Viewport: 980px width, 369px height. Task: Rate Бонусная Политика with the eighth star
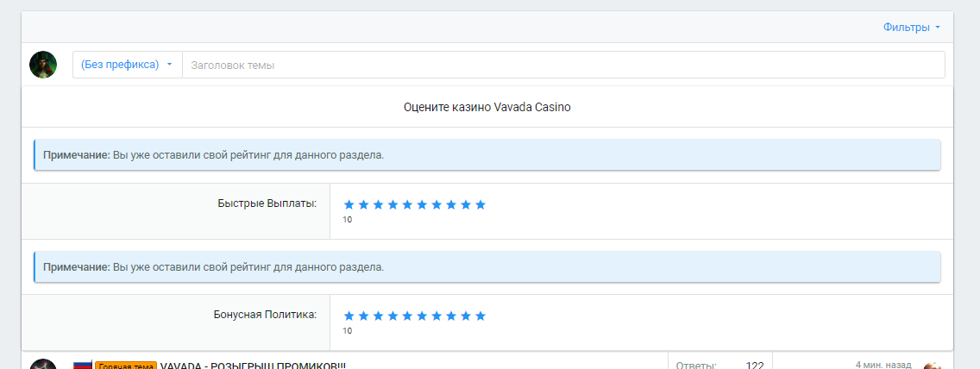[x=451, y=316]
